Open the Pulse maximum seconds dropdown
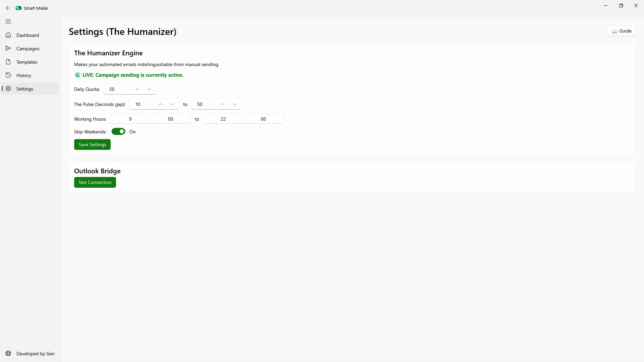This screenshot has height=362, width=644. coord(234,104)
